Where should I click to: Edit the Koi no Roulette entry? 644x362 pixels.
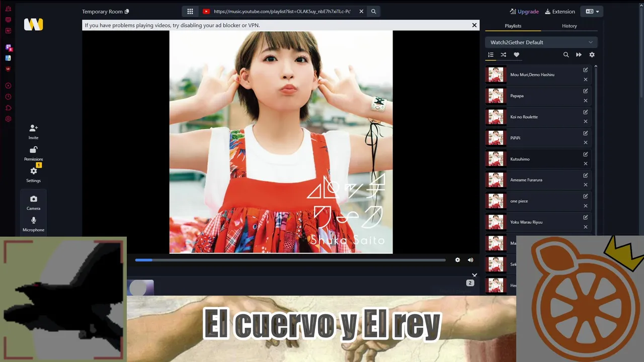tap(585, 112)
